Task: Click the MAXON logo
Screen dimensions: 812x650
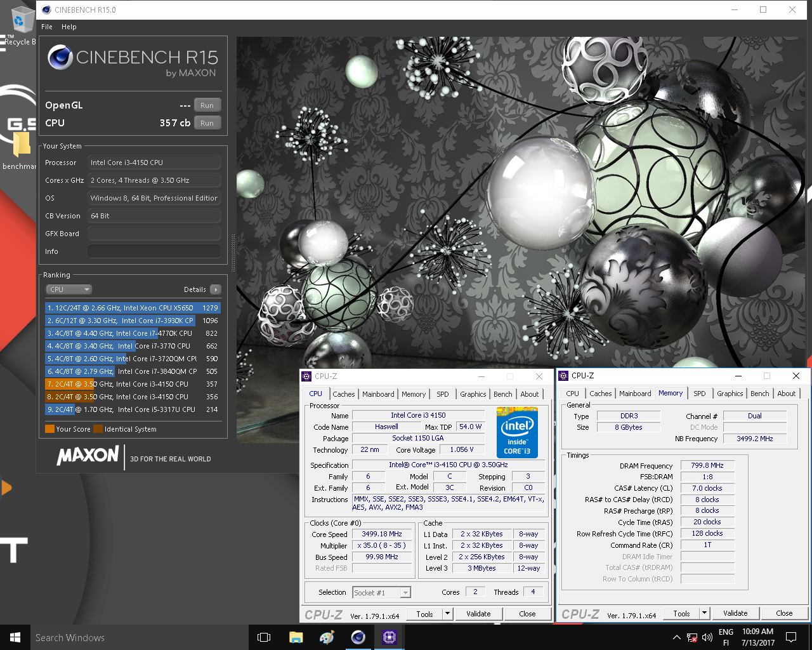Action: click(88, 455)
